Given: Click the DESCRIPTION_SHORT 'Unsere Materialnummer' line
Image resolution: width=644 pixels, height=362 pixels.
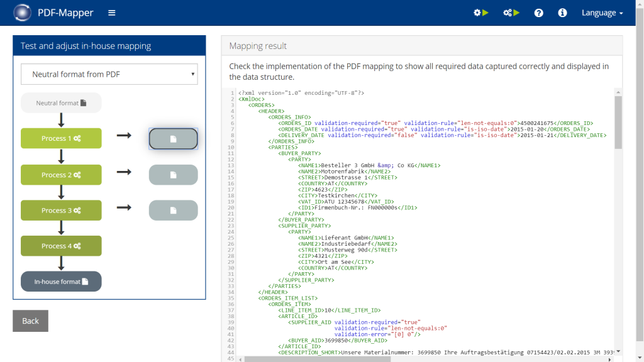Looking at the screenshot, I should (x=446, y=353).
